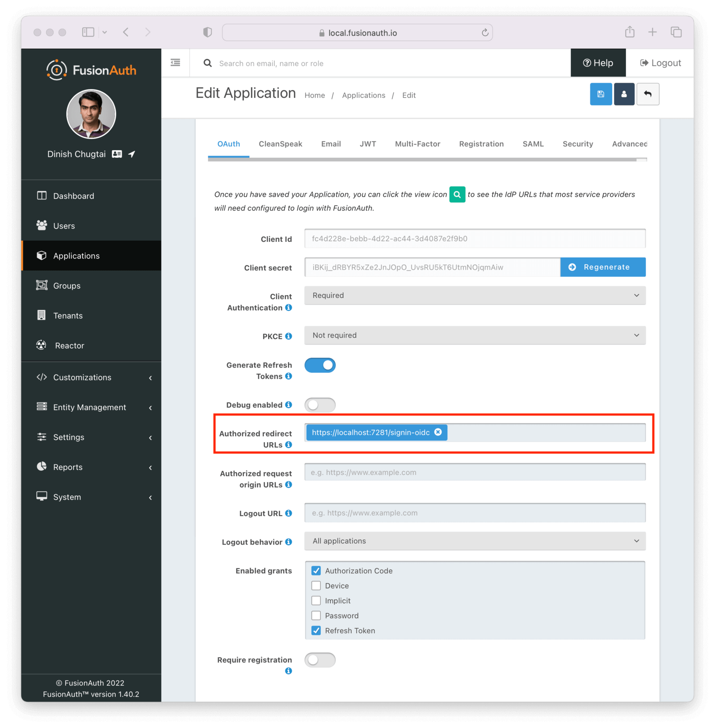Screen dimensions: 715x728
Task: Switch to the Security tab
Action: pyautogui.click(x=578, y=144)
